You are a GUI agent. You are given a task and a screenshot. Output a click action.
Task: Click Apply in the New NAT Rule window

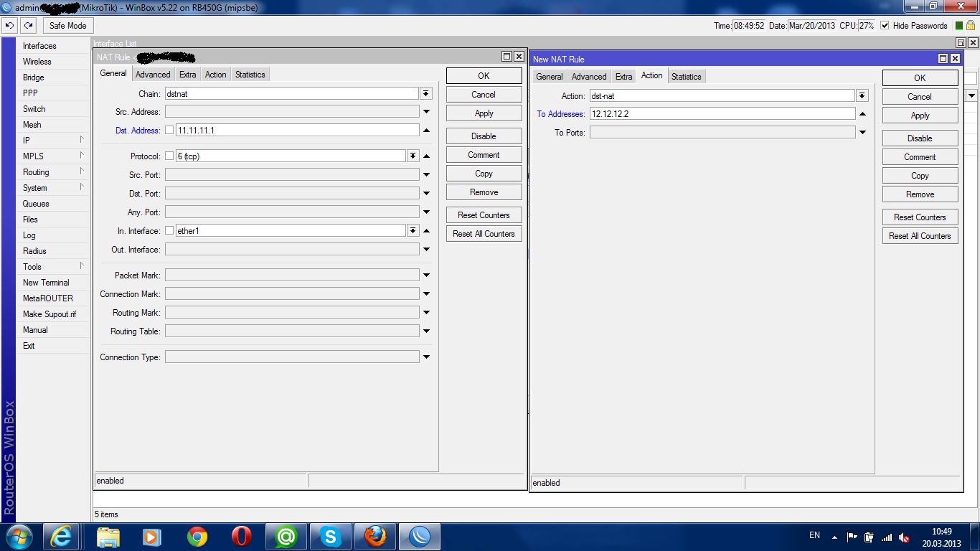pyautogui.click(x=920, y=116)
